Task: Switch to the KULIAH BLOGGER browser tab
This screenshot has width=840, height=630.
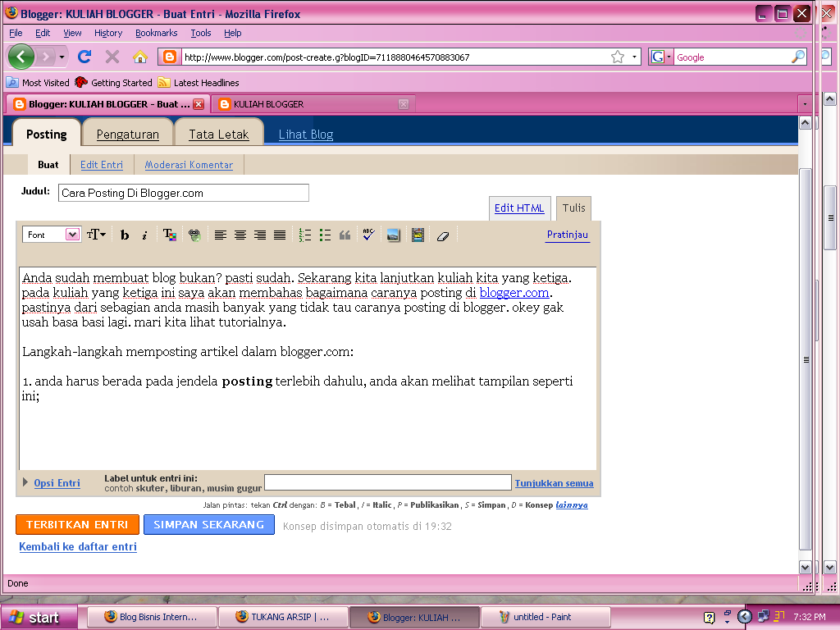Action: 314,104
